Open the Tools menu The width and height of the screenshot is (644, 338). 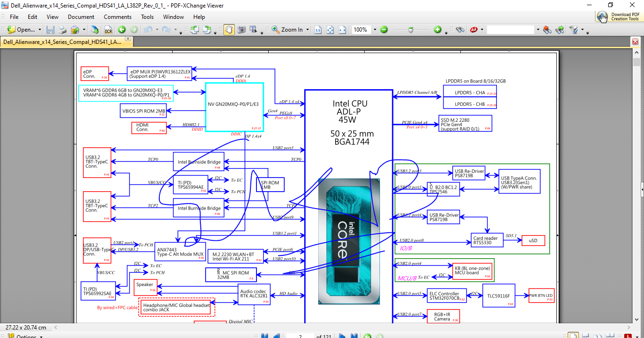[x=147, y=17]
